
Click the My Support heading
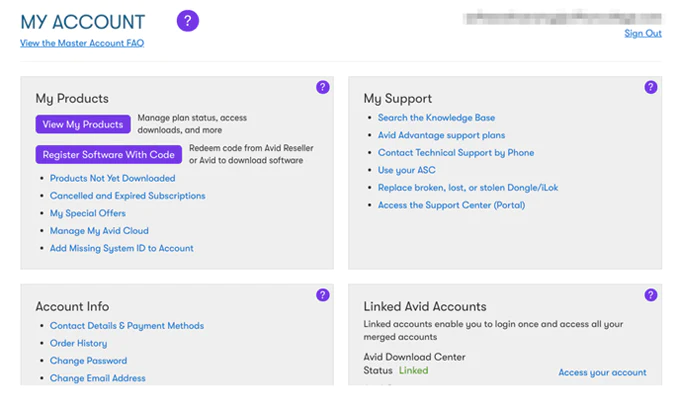tap(397, 99)
